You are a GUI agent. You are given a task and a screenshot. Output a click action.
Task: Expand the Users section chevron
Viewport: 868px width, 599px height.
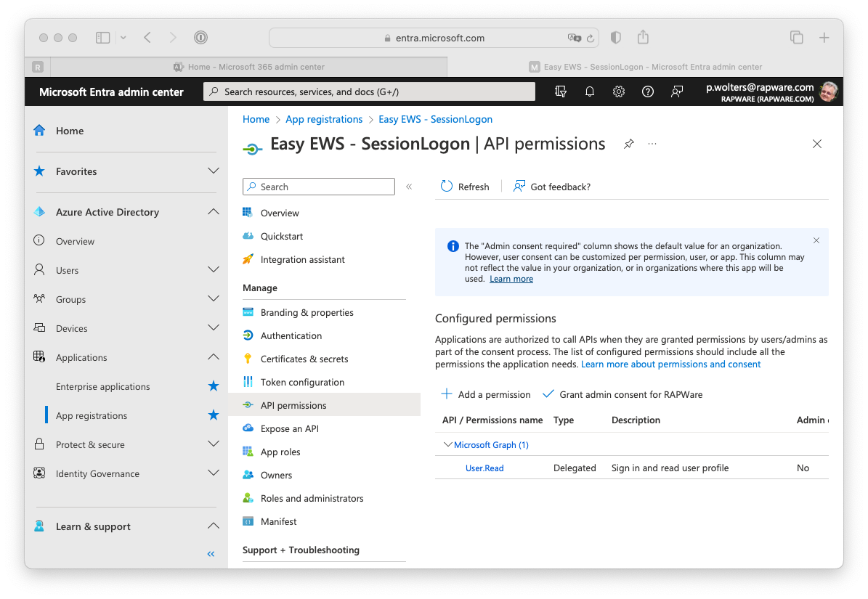pos(213,270)
